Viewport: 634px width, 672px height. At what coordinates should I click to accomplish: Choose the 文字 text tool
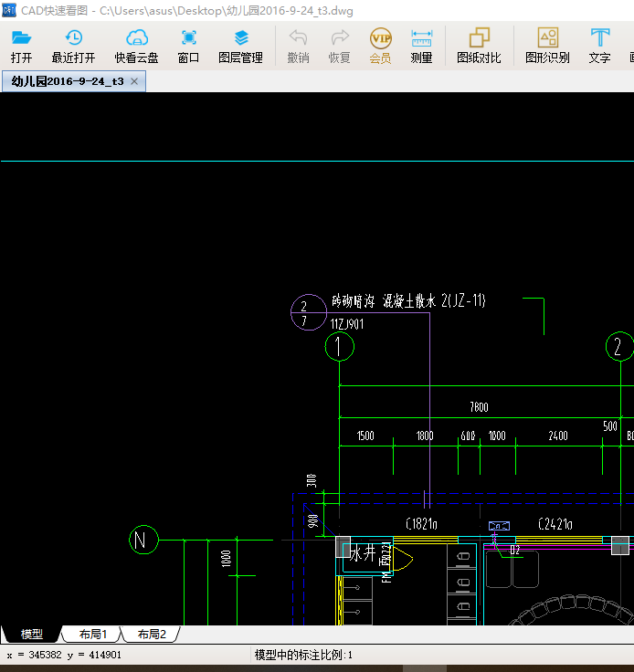point(599,46)
